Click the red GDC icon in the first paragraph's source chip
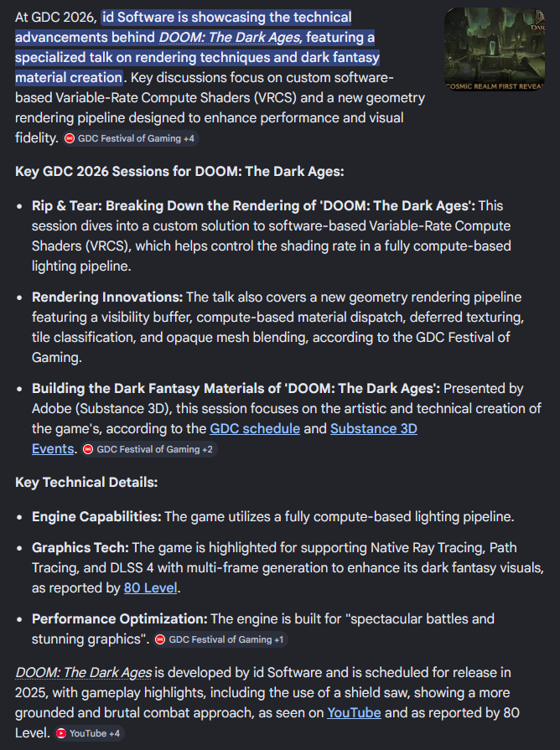This screenshot has height=750, width=560. (x=70, y=138)
